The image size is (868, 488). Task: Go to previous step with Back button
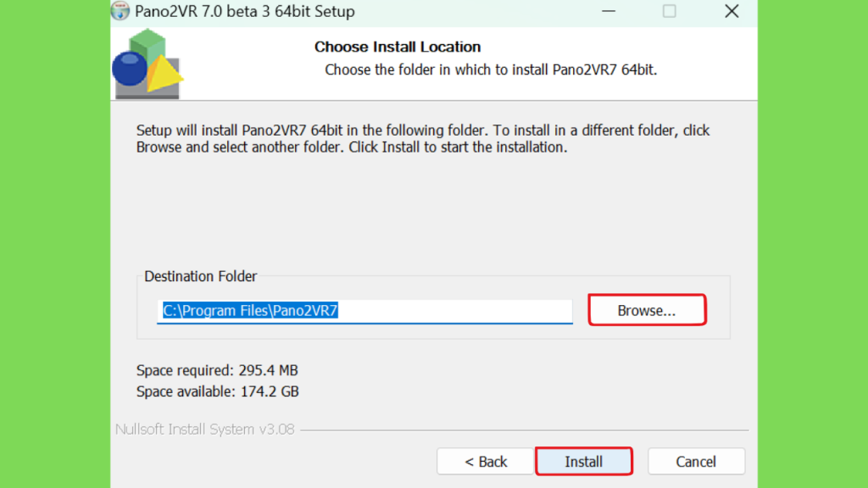pyautogui.click(x=485, y=462)
